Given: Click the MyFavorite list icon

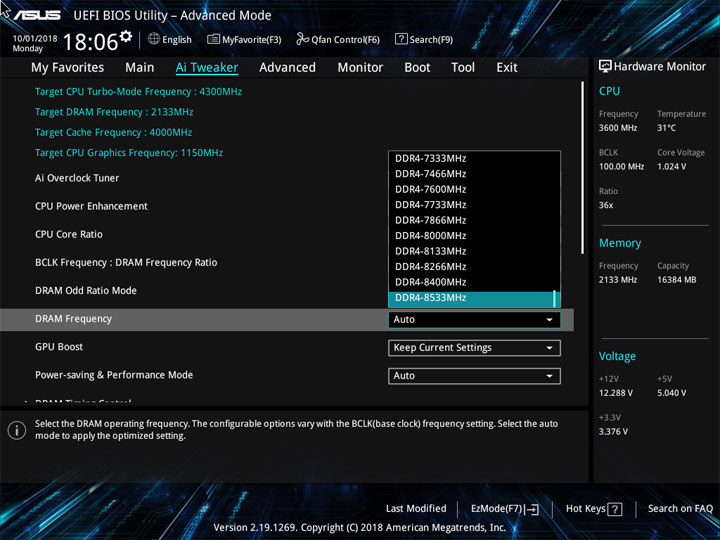Looking at the screenshot, I should pos(213,39).
